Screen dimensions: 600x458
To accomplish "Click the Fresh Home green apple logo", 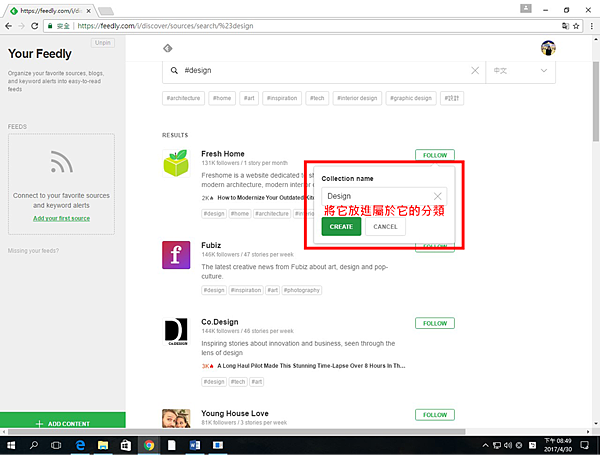I will click(x=176, y=163).
